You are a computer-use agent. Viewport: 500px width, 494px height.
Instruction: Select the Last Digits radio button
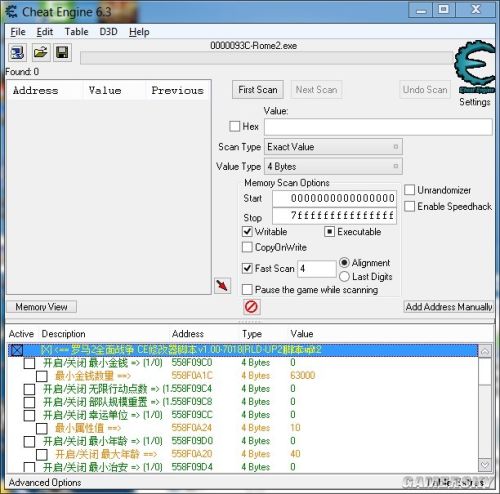pyautogui.click(x=344, y=276)
